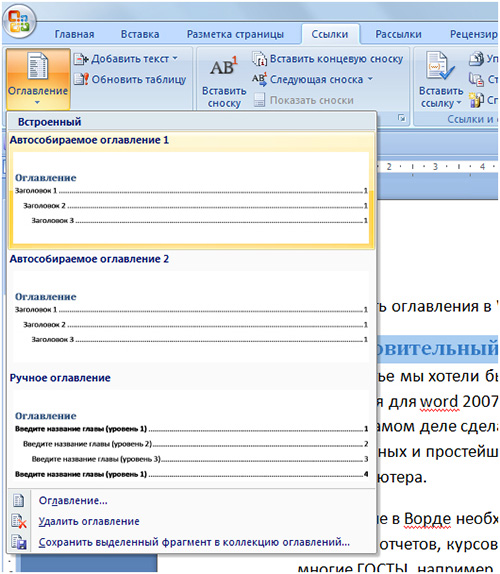
Task: Open the partially visible Рецензирование tab
Action: [x=473, y=34]
